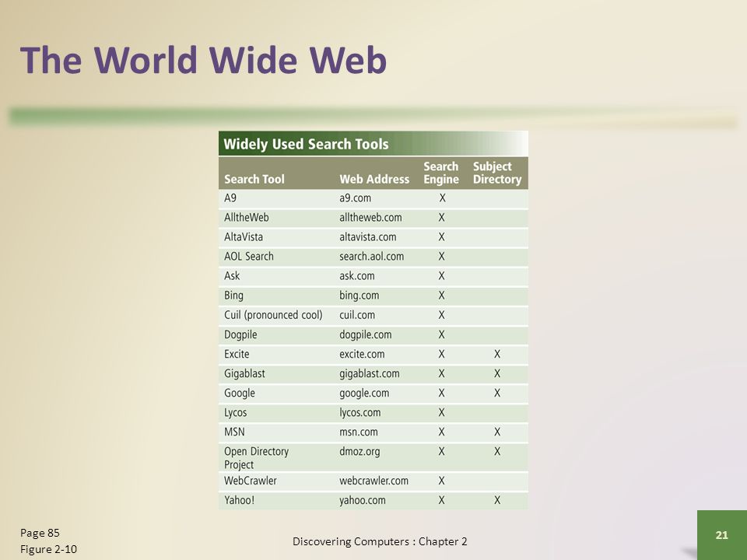Screen dimensions: 747x560
Task: Click the 'Subject Directory' column header
Action: click(497, 173)
